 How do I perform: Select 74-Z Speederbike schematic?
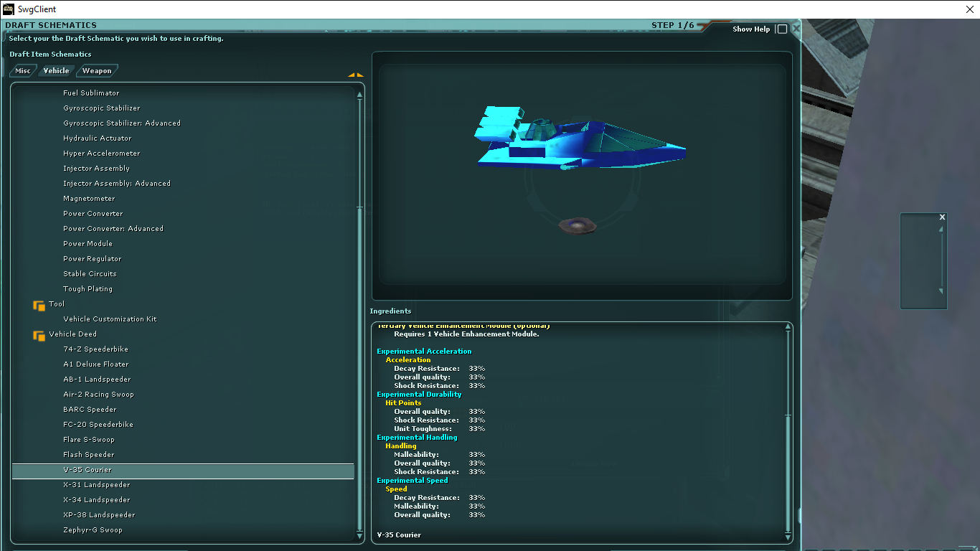pos(95,349)
